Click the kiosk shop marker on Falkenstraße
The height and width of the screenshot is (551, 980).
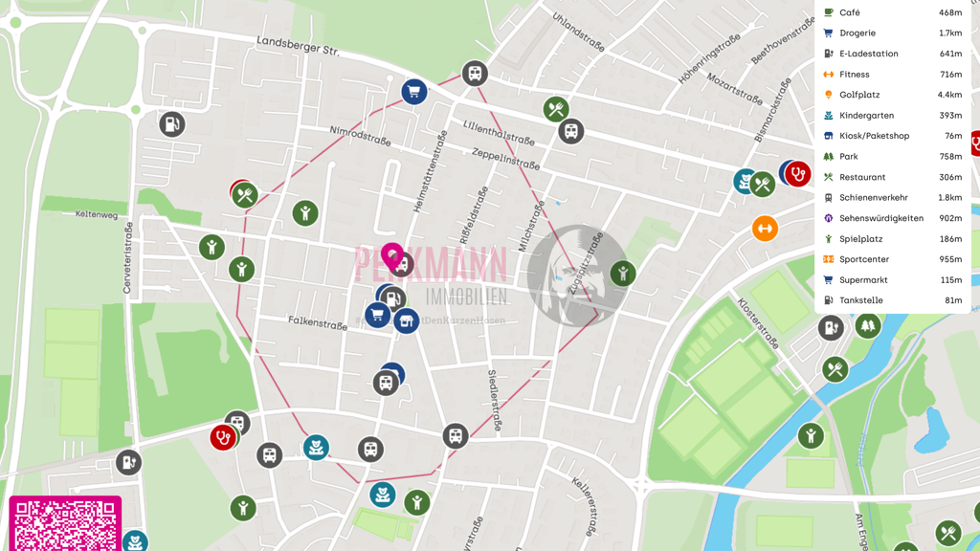tap(406, 321)
